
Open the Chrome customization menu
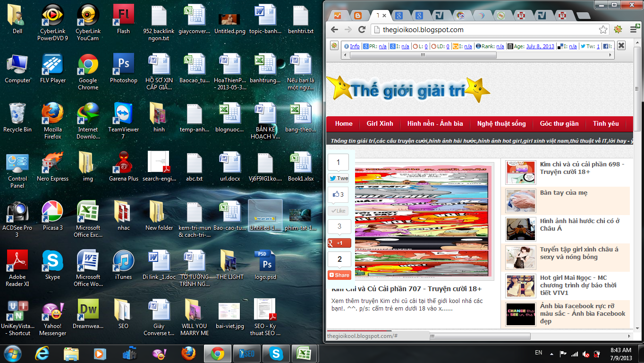pyautogui.click(x=632, y=29)
